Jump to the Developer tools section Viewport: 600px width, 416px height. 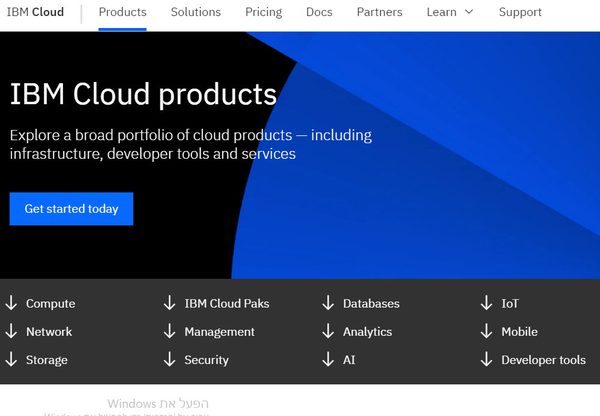543,360
